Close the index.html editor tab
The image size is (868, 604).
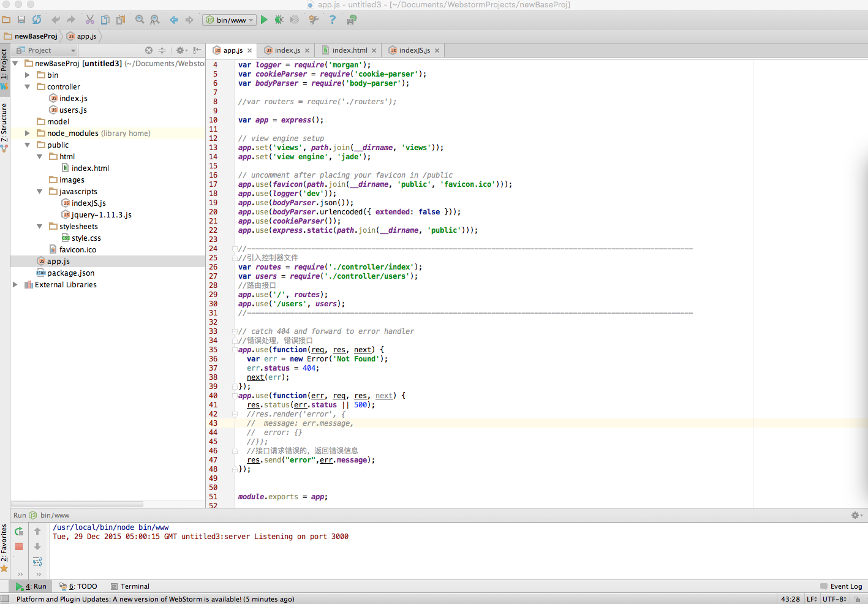(374, 51)
